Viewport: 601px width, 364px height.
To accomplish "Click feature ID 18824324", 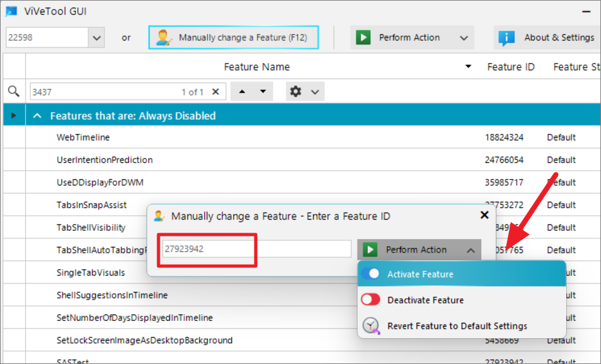I will pyautogui.click(x=504, y=137).
